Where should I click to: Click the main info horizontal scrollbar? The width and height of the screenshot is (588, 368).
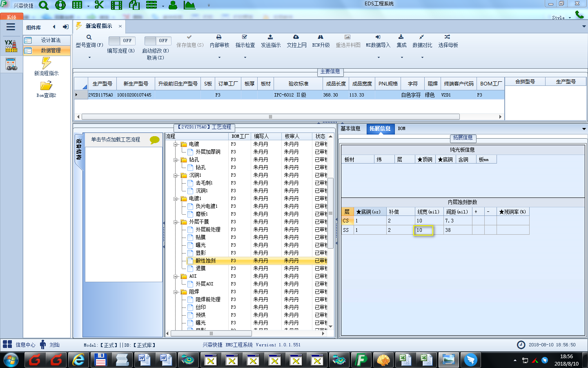271,117
